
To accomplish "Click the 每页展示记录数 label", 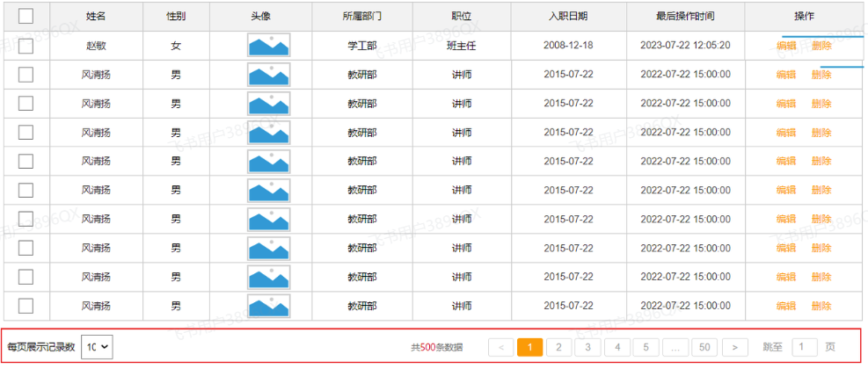I will tap(41, 347).
